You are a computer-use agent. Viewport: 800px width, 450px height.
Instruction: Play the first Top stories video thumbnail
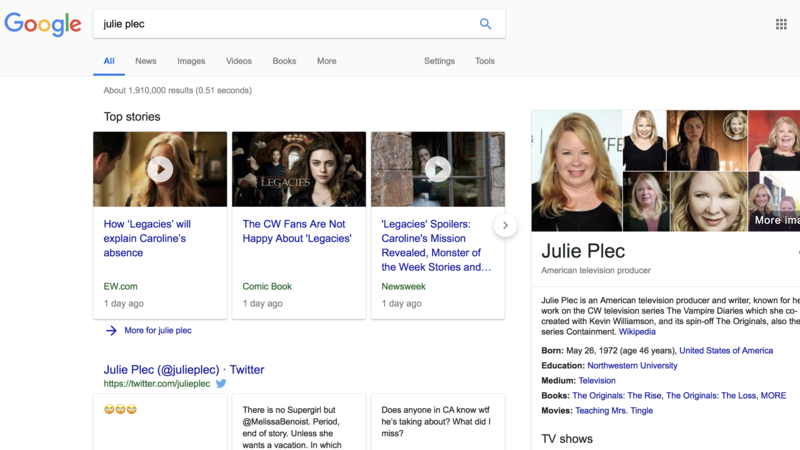pos(160,169)
